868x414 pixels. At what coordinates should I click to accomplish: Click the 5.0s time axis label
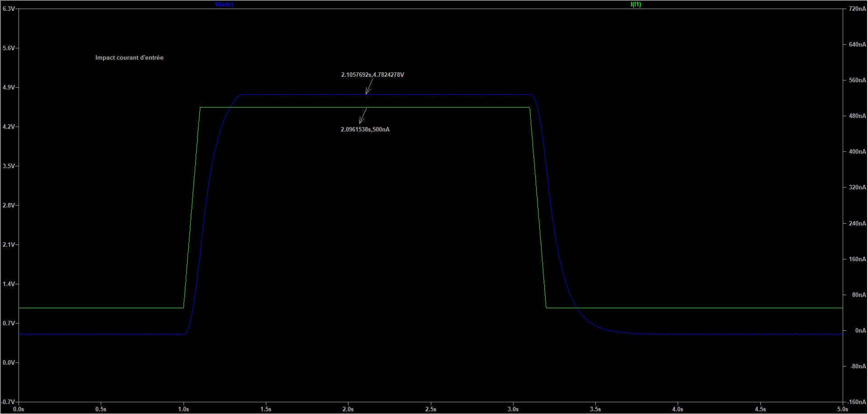(842, 409)
